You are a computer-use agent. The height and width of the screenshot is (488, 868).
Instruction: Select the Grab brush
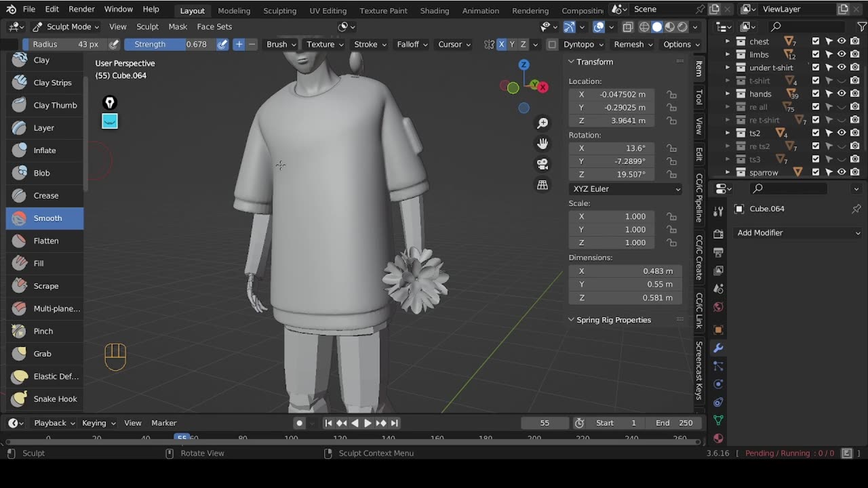click(45, 354)
